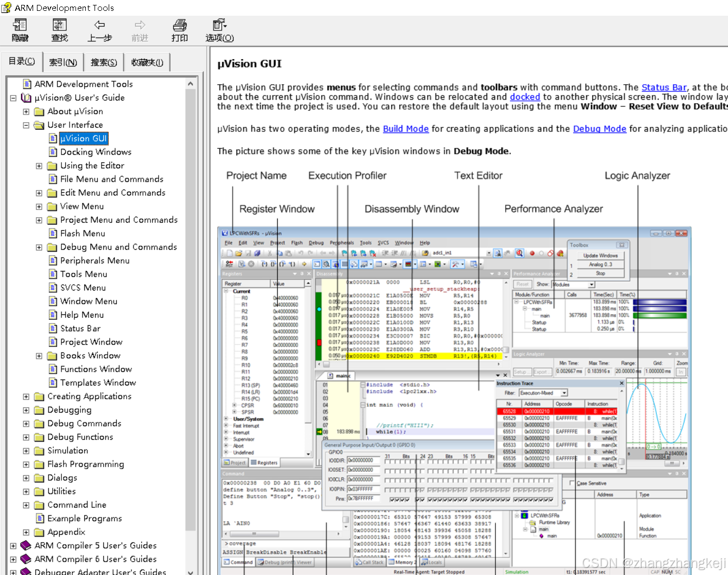Expand the Debug Menu and Commands node
The image size is (728, 575).
click(39, 247)
